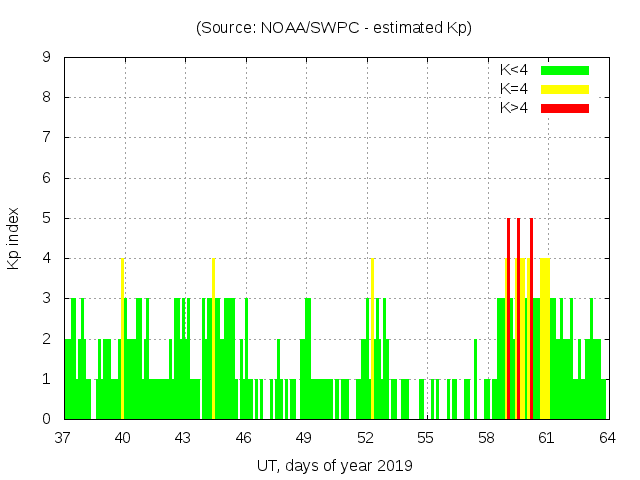The image size is (640, 480).
Task: Click the 'Kp index' vertical axis label
Action: coord(14,238)
